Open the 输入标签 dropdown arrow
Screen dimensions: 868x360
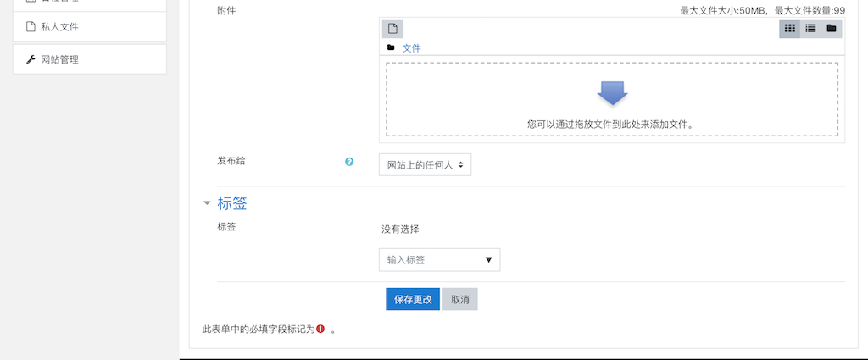[488, 260]
